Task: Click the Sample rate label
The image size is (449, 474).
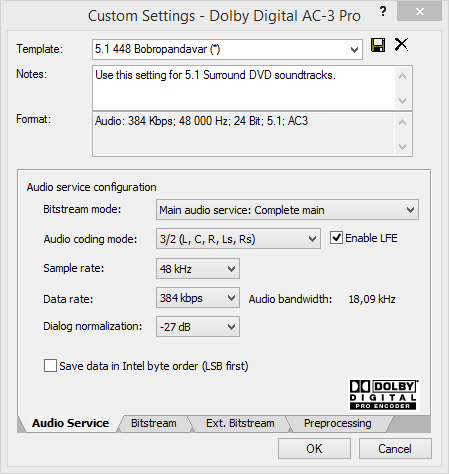Action: 74,268
